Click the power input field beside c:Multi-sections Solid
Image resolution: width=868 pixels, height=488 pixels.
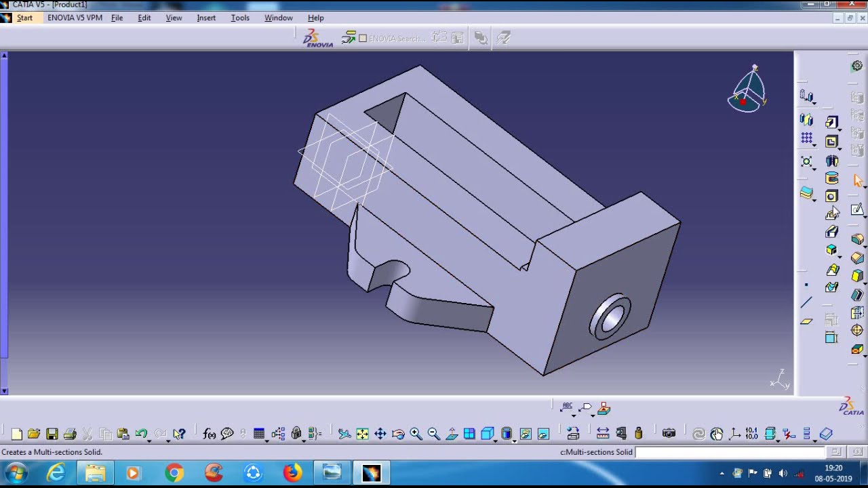pos(730,452)
